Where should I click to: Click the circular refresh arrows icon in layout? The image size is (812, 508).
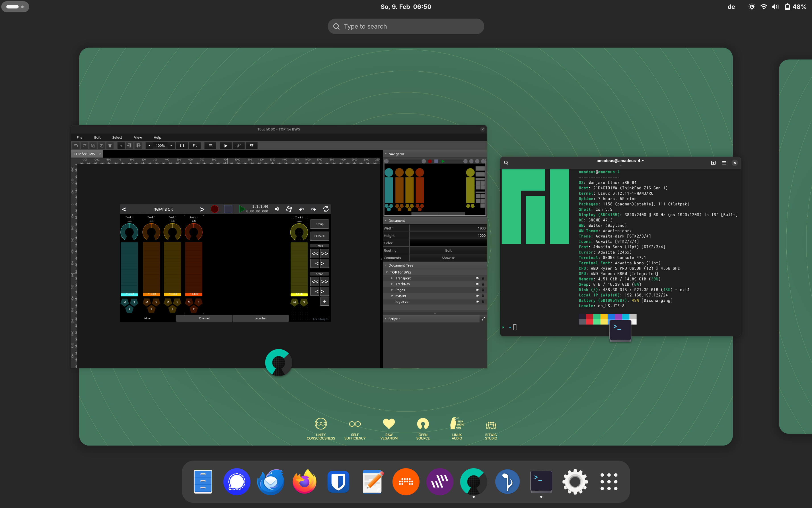tap(326, 209)
